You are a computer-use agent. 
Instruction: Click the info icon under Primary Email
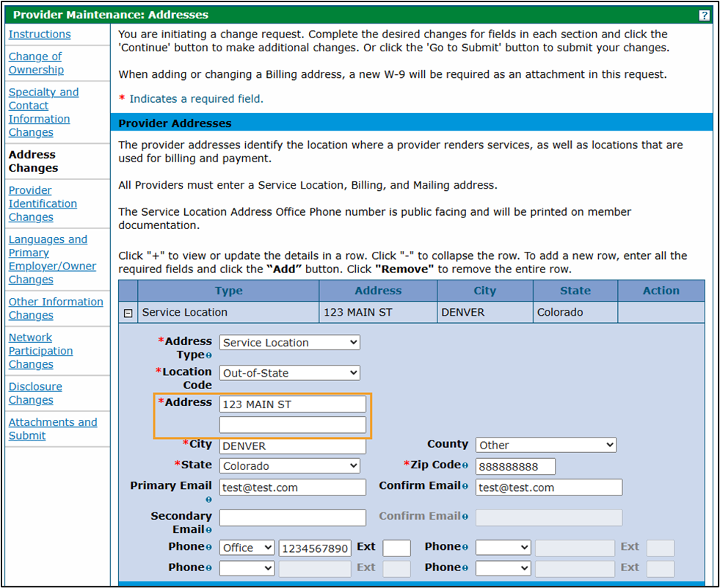[208, 499]
